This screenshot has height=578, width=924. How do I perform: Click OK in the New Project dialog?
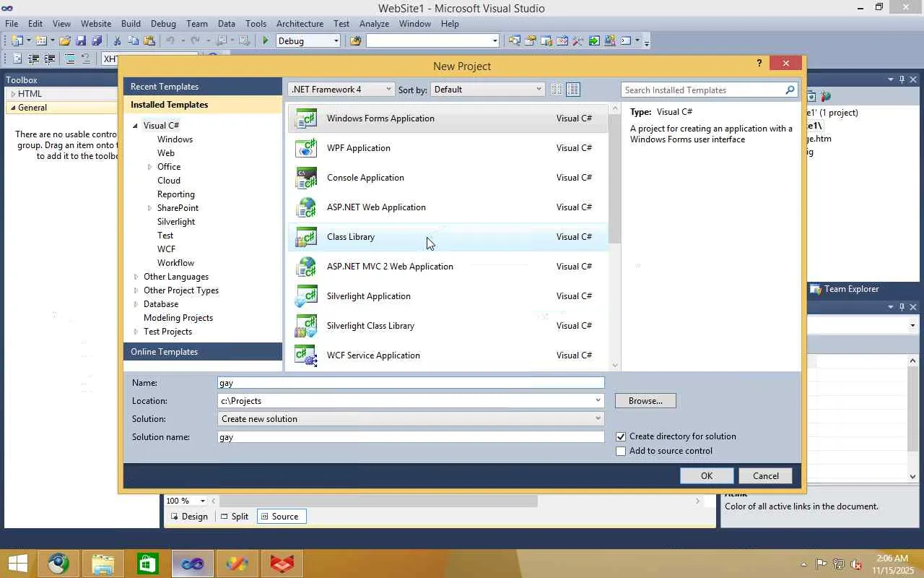707,476
